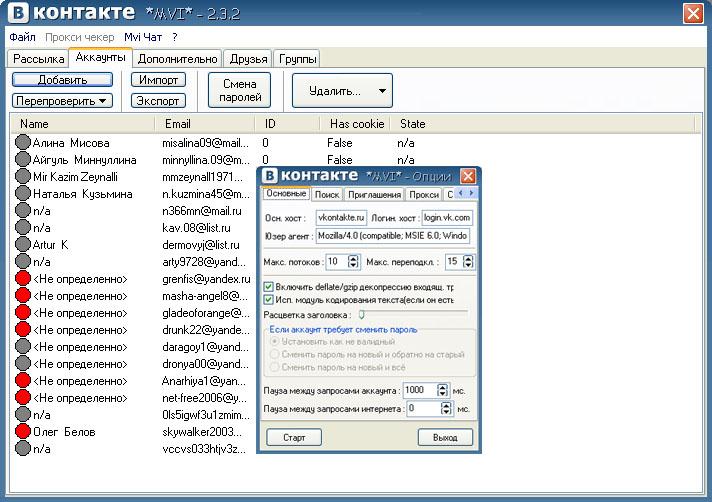Image resolution: width=712 pixels, height=502 pixels.
Task: Click the Расцветка заголовка slider handle
Action: tap(361, 314)
